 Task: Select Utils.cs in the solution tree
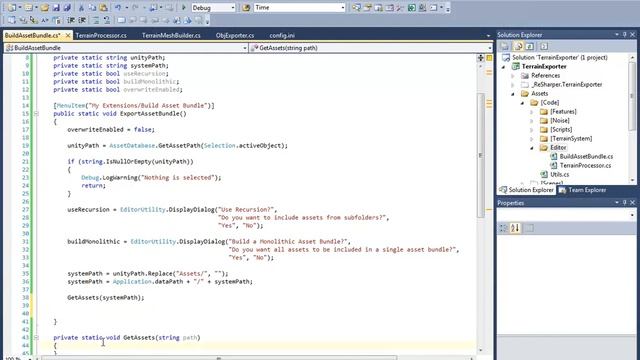[x=560, y=174]
